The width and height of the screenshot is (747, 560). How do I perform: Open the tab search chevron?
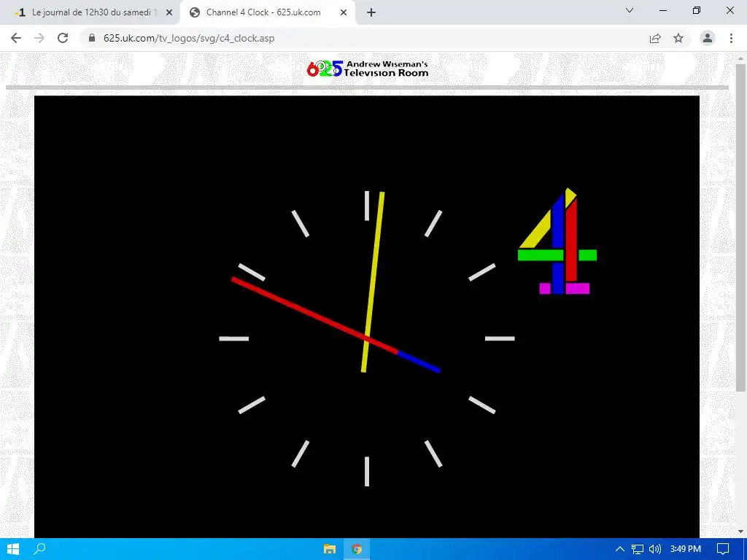(x=630, y=10)
